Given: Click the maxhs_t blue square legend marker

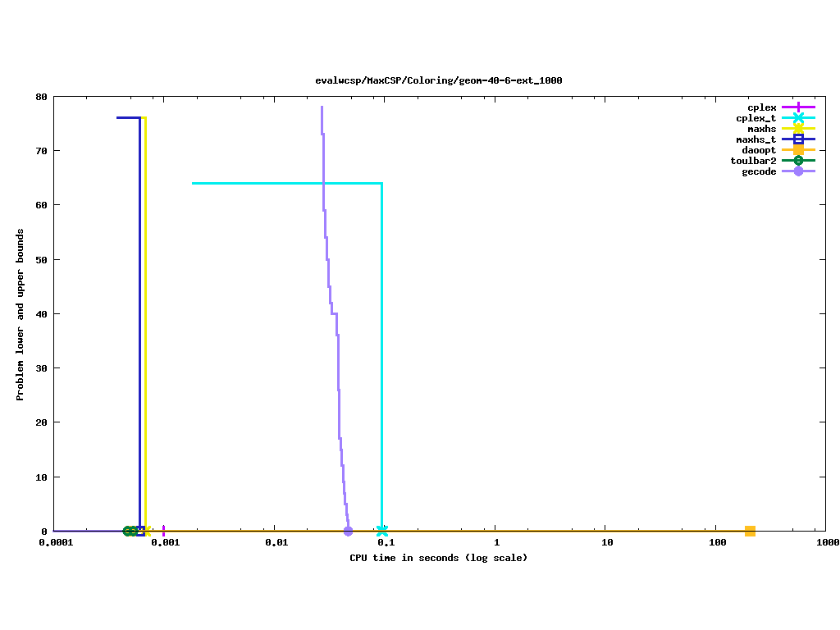Looking at the screenshot, I should tap(798, 139).
